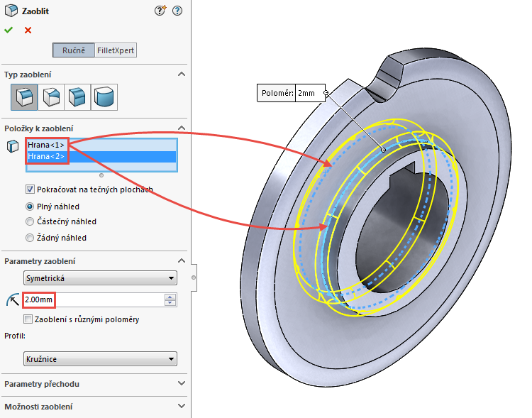Enable Zaoblení s různými poloměry checkbox
Viewport: 532px width, 418px height.
[x=28, y=319]
